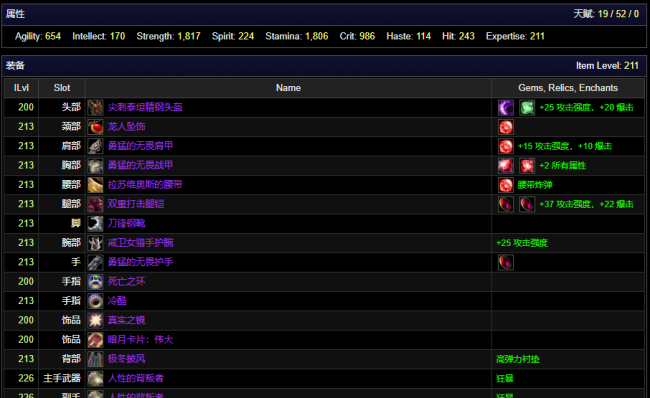Open the 冷酷 ring item link
Screen dimensions: 650x398
tap(117, 301)
